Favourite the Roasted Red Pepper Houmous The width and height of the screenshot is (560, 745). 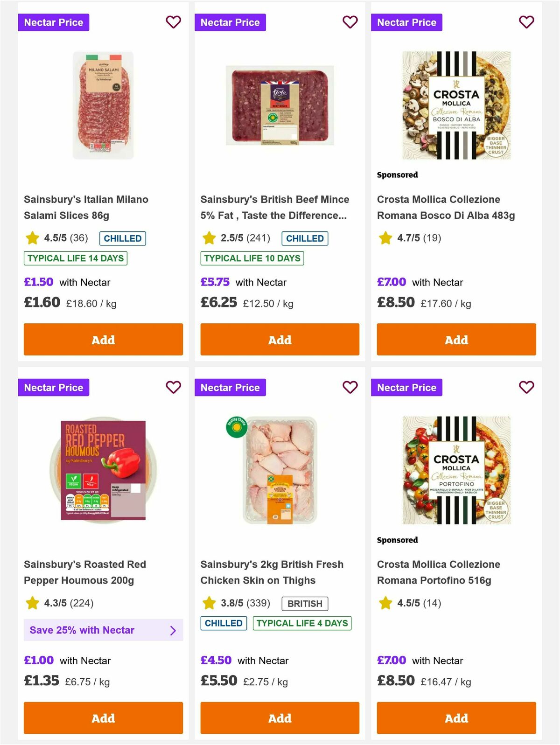174,387
